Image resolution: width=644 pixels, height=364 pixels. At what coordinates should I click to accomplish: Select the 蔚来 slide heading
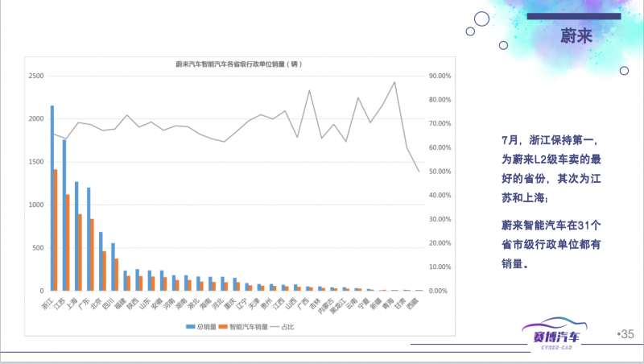tap(576, 35)
